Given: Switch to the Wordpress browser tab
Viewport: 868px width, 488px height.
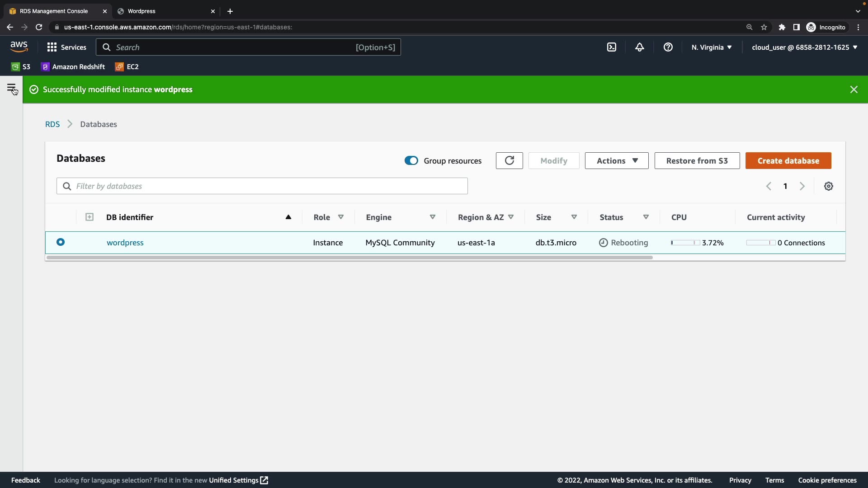Looking at the screenshot, I should pyautogui.click(x=163, y=11).
